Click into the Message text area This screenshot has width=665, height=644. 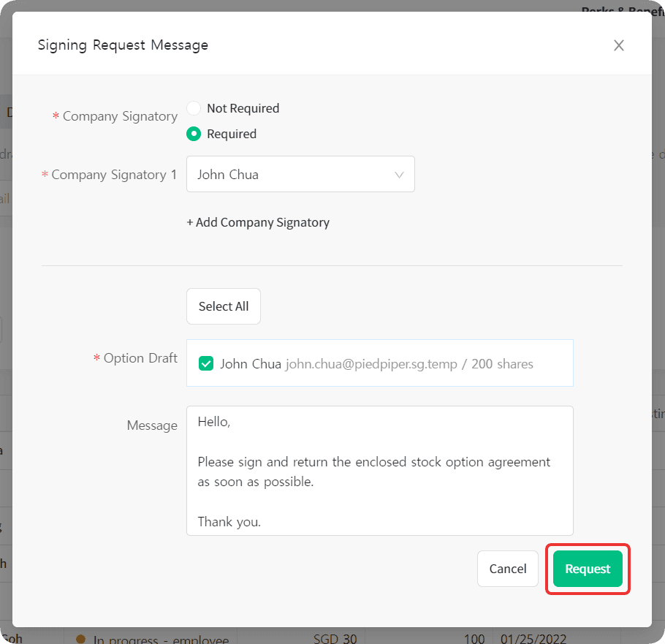(379, 470)
